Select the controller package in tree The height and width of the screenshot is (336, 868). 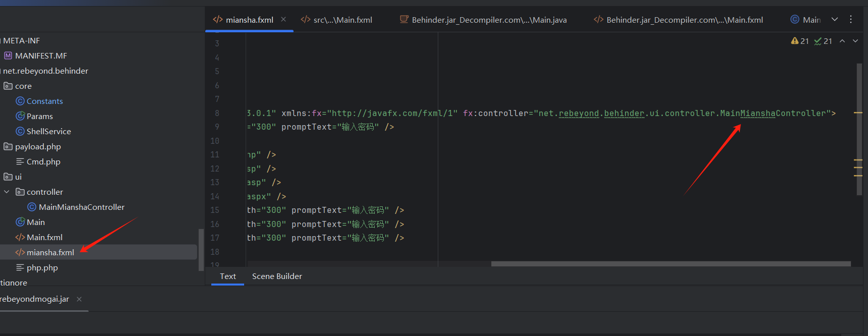tap(45, 192)
